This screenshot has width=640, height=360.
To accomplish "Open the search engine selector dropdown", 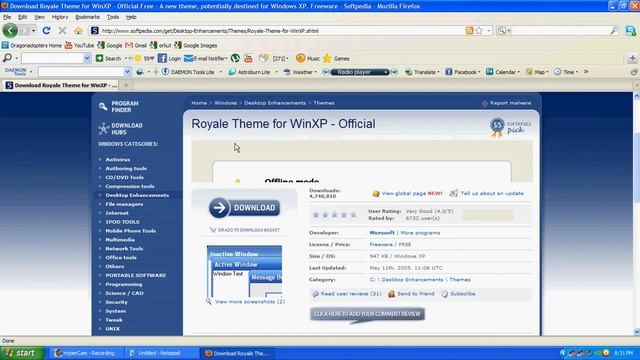I will [x=503, y=31].
